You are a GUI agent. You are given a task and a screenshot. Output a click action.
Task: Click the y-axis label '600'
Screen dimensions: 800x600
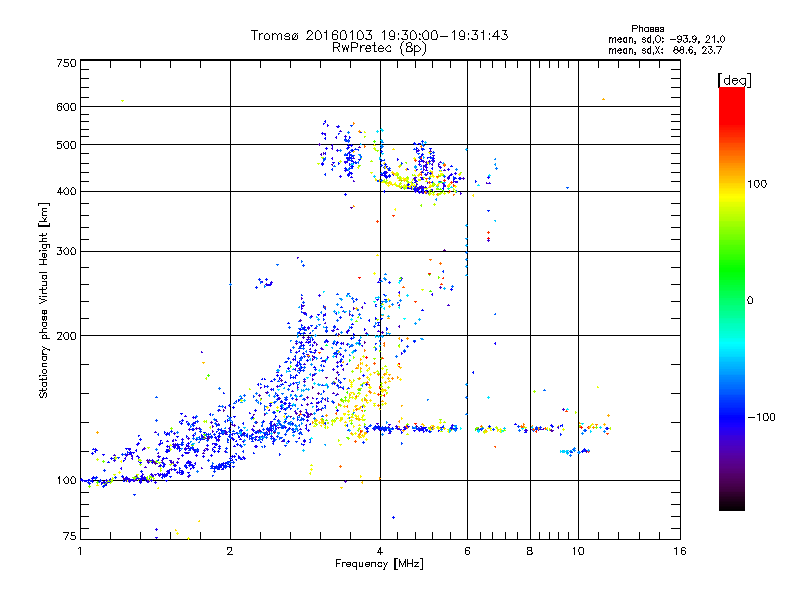66,107
